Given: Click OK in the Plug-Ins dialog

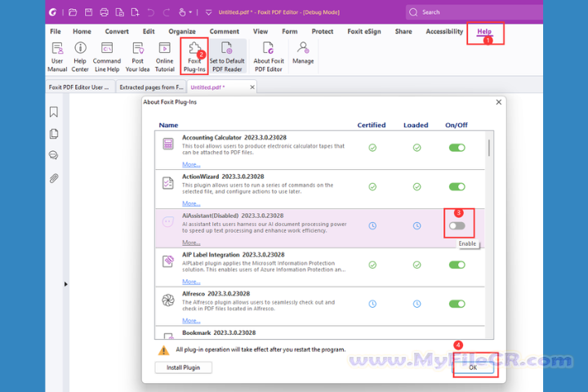Looking at the screenshot, I should [x=473, y=367].
